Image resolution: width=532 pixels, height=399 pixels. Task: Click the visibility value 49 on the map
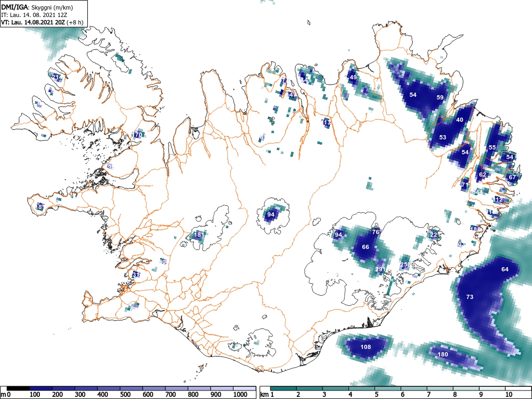click(x=353, y=77)
